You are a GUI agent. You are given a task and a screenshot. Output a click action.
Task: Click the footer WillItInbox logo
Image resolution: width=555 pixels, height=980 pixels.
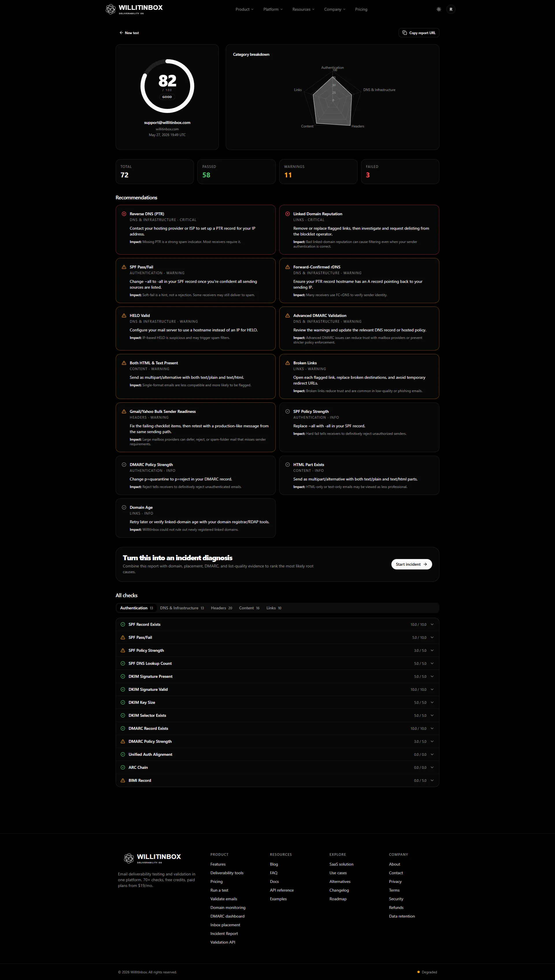[152, 858]
